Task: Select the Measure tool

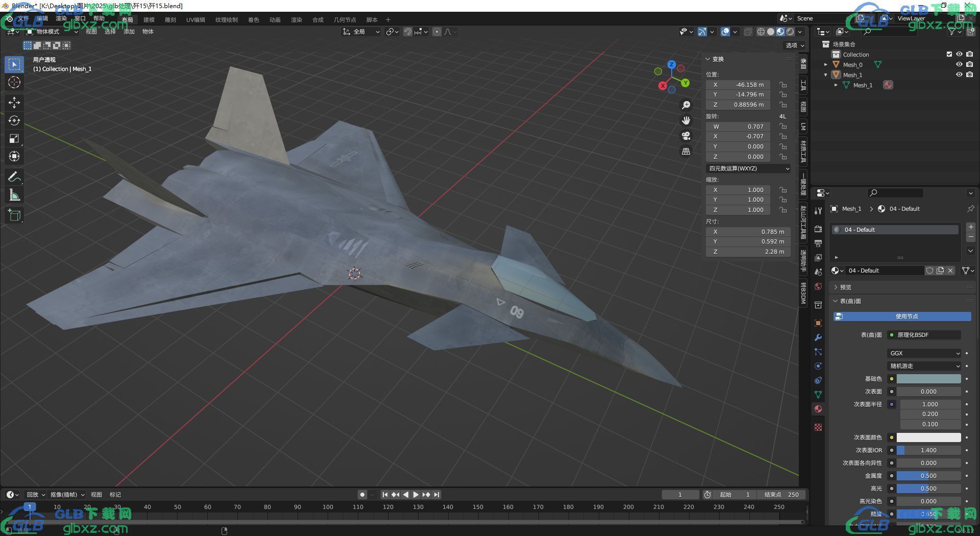Action: (14, 194)
